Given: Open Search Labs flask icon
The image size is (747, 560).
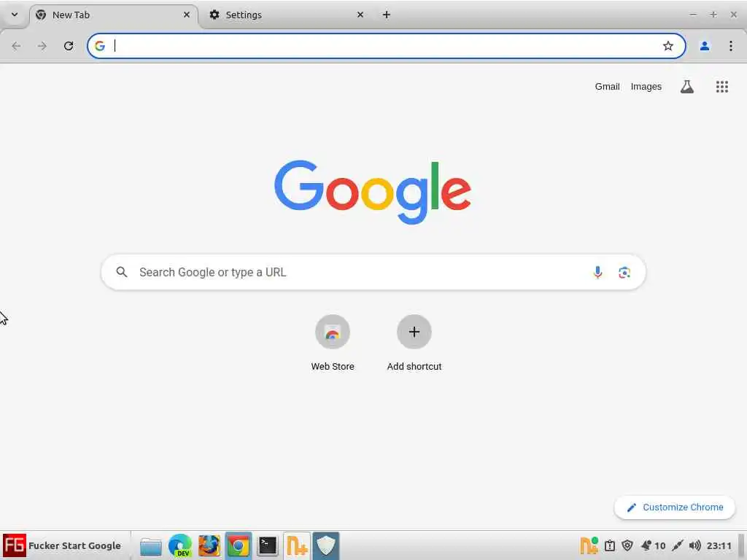Looking at the screenshot, I should pos(687,87).
